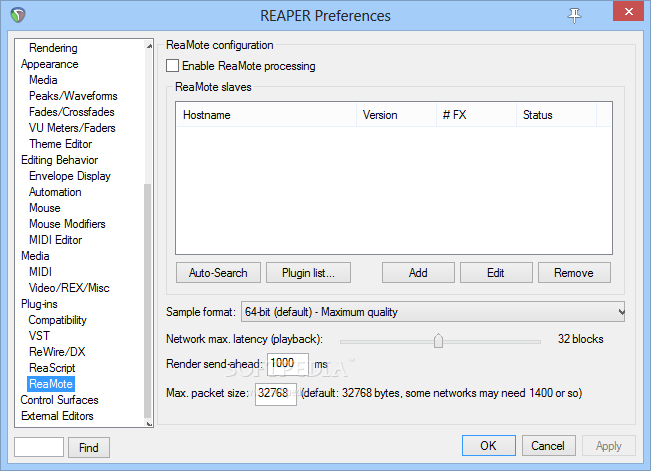Open Envelope Display settings

[70, 176]
